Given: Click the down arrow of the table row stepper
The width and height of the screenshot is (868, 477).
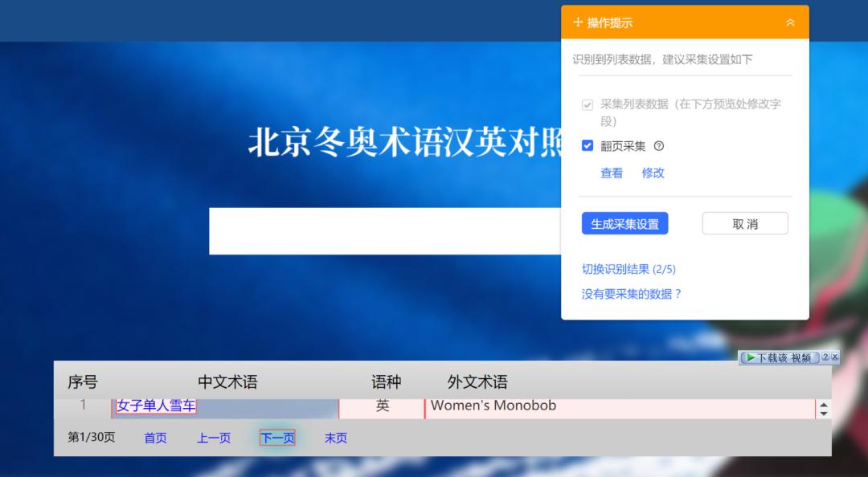Looking at the screenshot, I should point(824,413).
